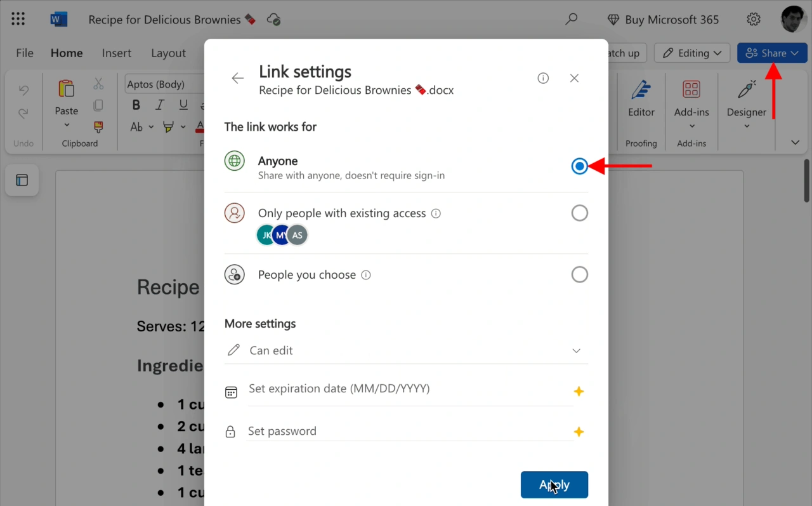812x506 pixels.
Task: Click the search magnifier icon
Action: [x=572, y=19]
